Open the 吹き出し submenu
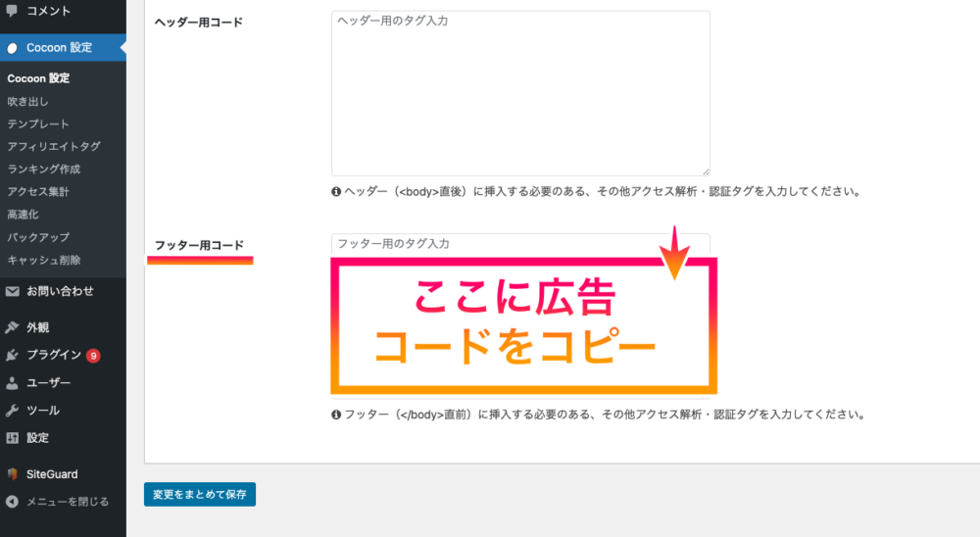This screenshot has width=980, height=537. click(x=27, y=101)
